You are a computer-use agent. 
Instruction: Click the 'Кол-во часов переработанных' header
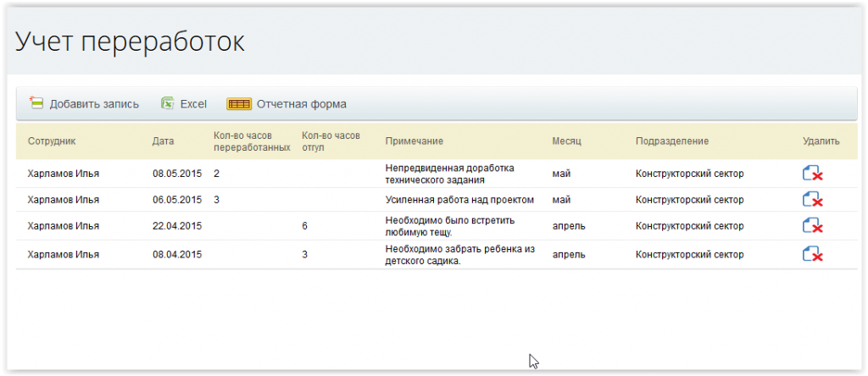point(246,141)
